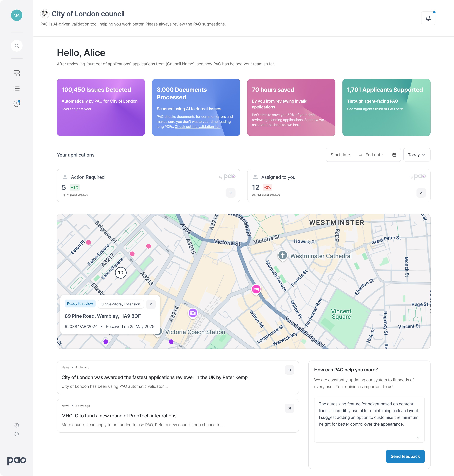Expand the Today period dropdown

416,155
